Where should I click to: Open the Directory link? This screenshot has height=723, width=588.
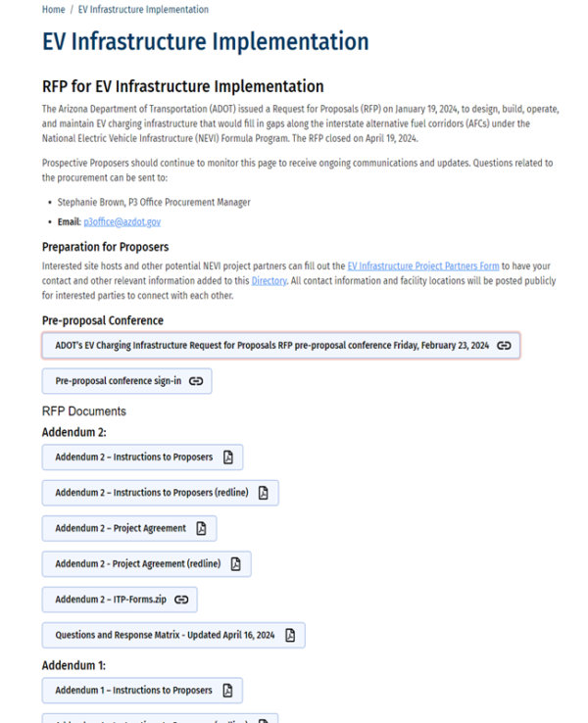tap(269, 279)
